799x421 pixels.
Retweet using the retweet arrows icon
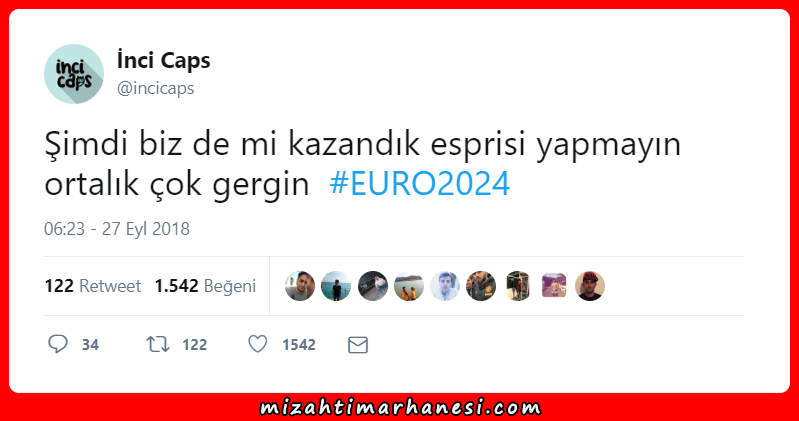158,345
